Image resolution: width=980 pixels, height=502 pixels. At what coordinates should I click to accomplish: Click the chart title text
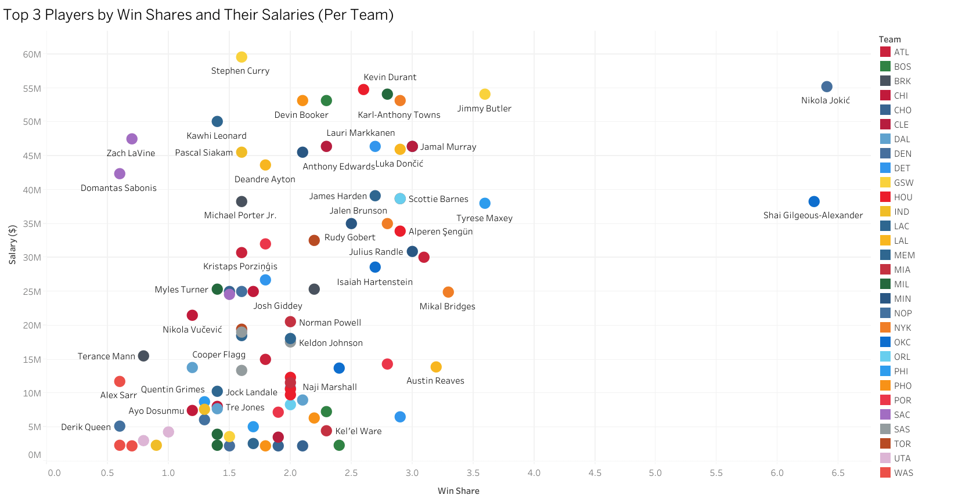[x=199, y=15]
